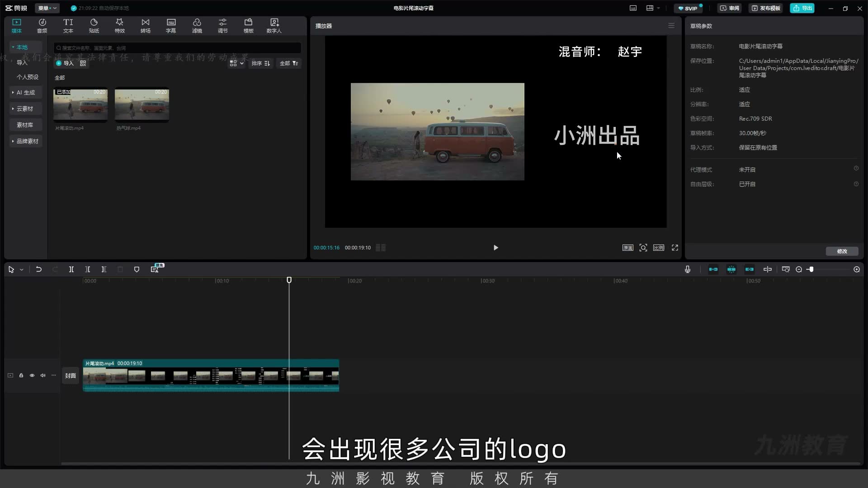Viewport: 868px width, 488px height.
Task: Split the clip at the playhead
Action: 71,269
